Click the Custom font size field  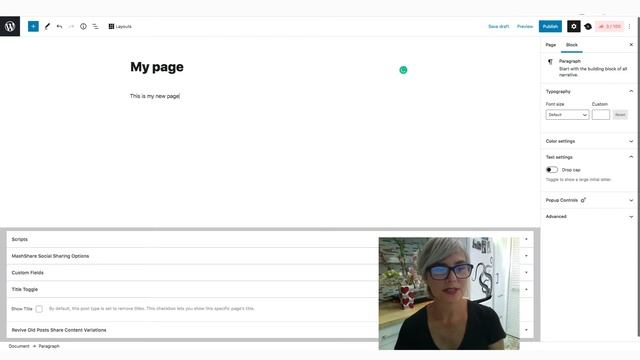click(601, 115)
